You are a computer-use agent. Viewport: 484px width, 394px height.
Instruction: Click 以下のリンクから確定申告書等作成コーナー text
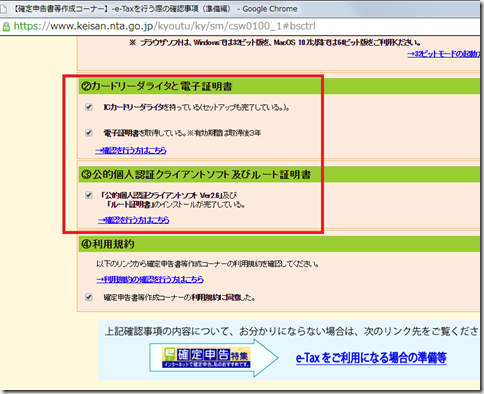click(207, 264)
